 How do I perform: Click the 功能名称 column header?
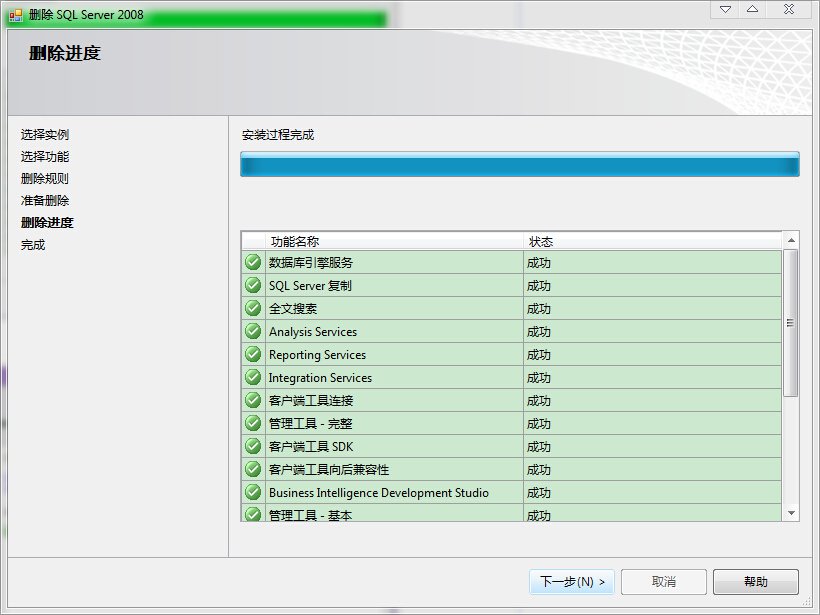(295, 242)
